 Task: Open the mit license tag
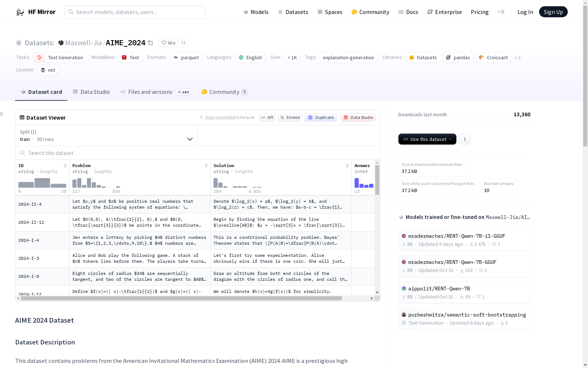tap(48, 70)
